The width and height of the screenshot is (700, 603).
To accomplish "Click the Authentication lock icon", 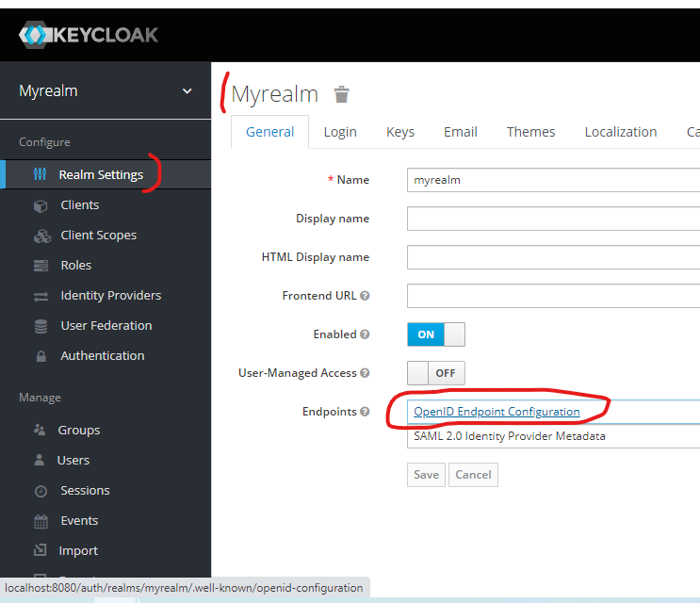I will coord(41,356).
